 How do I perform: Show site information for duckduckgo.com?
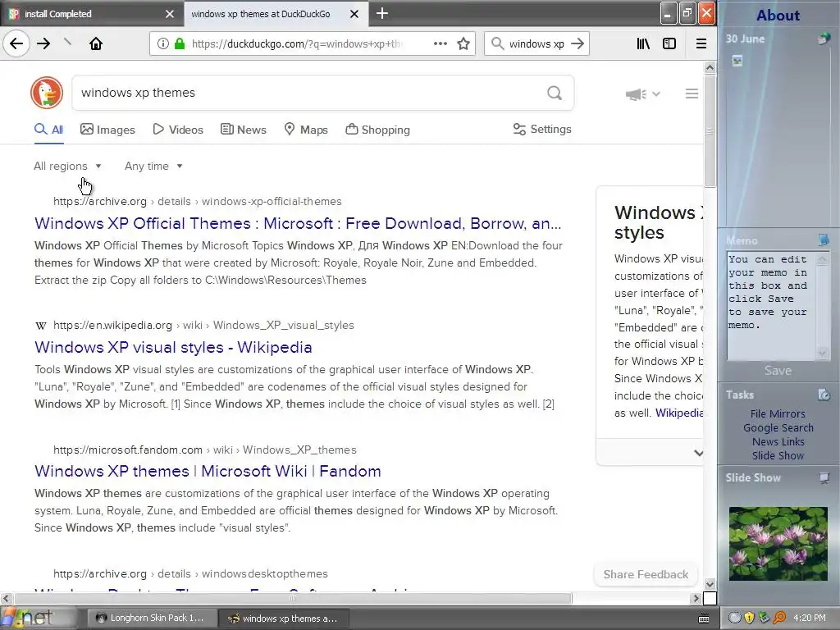click(163, 44)
